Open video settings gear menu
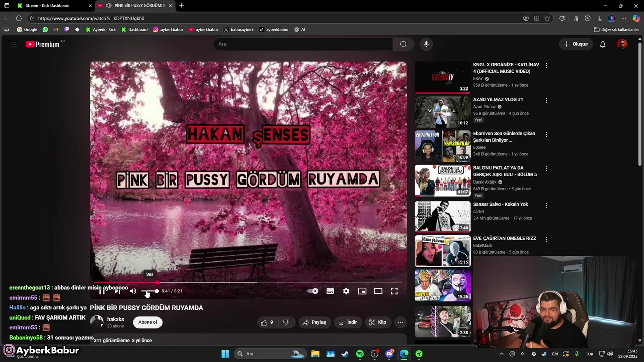The width and height of the screenshot is (644, 362). (x=346, y=291)
